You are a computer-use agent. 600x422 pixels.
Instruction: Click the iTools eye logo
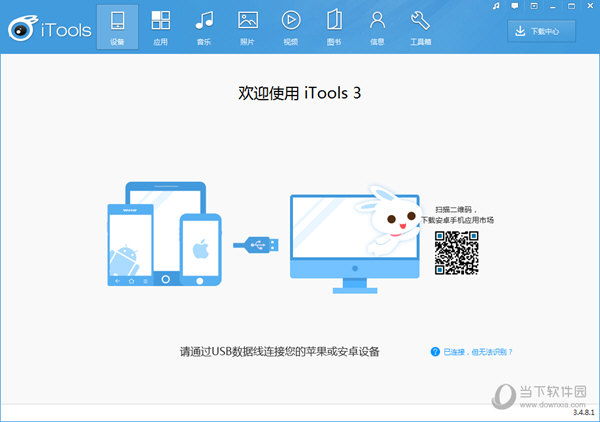(x=23, y=28)
